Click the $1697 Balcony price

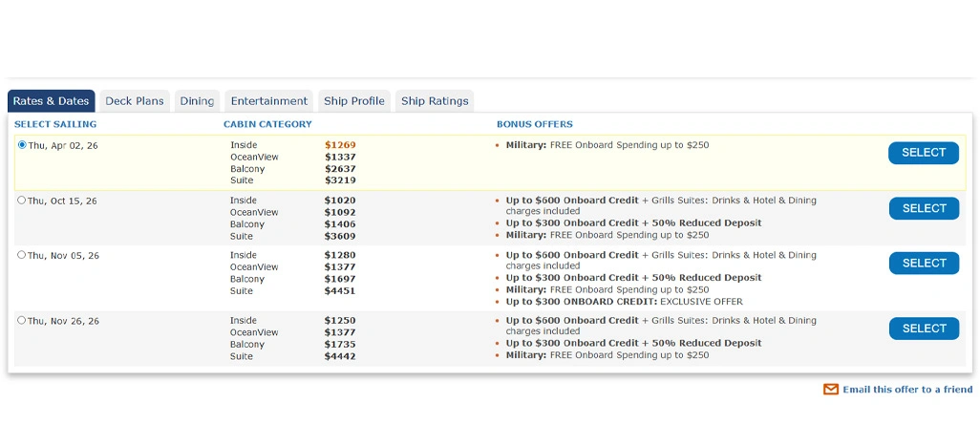pos(340,279)
